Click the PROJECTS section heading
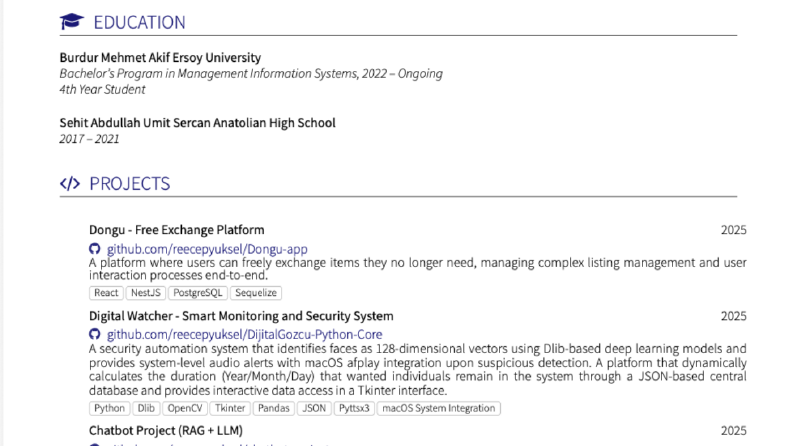Image resolution: width=793 pixels, height=446 pixels. (x=129, y=184)
